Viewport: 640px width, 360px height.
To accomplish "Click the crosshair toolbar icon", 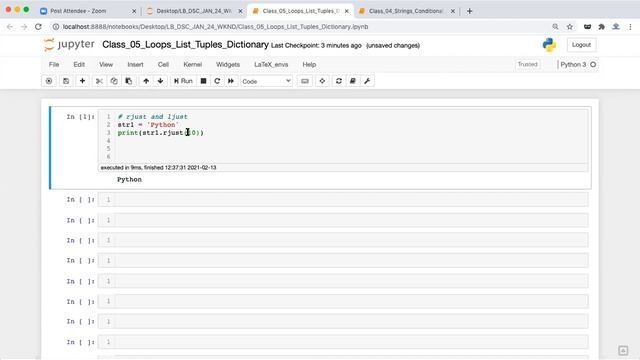I will pyautogui.click(x=322, y=81).
